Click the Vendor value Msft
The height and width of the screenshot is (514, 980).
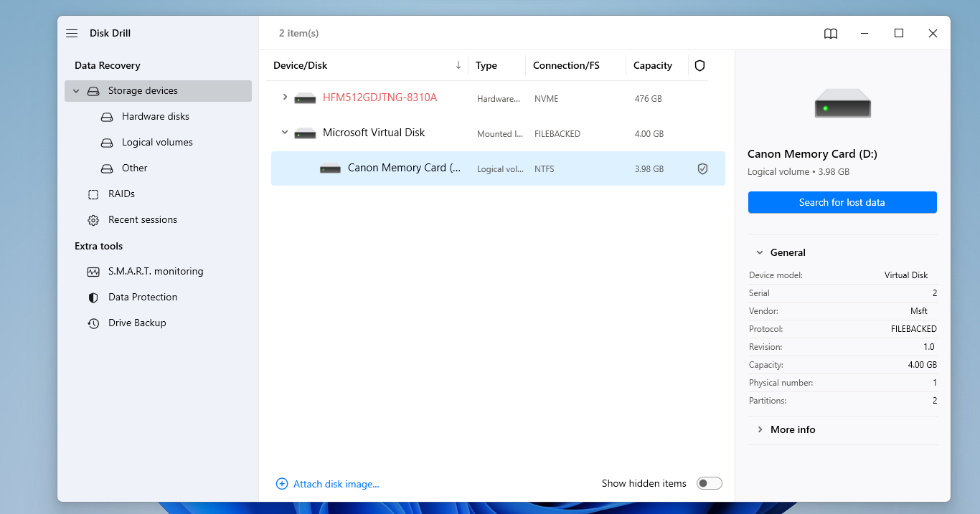[919, 311]
